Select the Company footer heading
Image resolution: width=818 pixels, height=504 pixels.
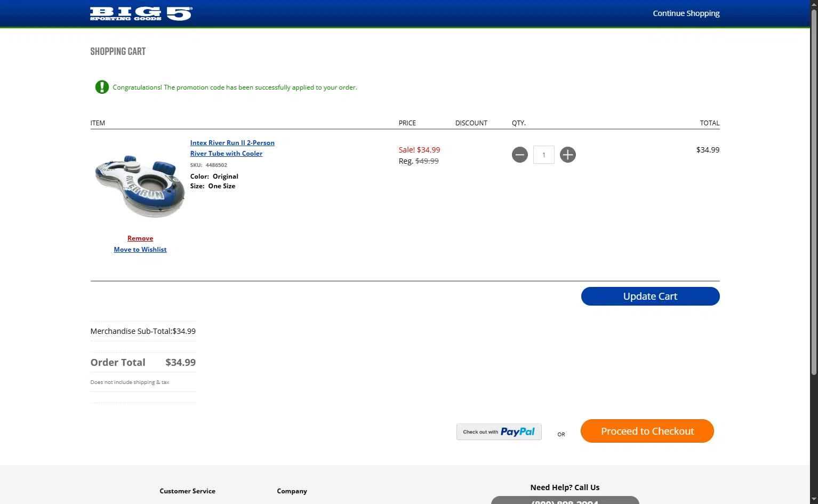click(x=292, y=491)
